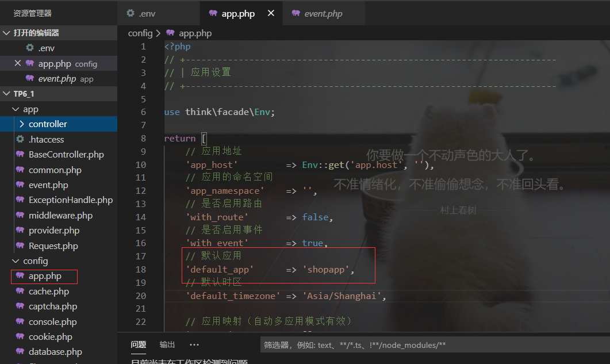Click the PHP icon of captcha.php
Screen dimensions: 610x364
pos(20,306)
